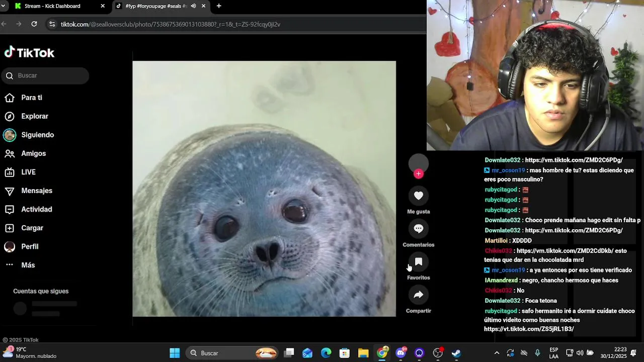Open the Perfil page

(30, 246)
